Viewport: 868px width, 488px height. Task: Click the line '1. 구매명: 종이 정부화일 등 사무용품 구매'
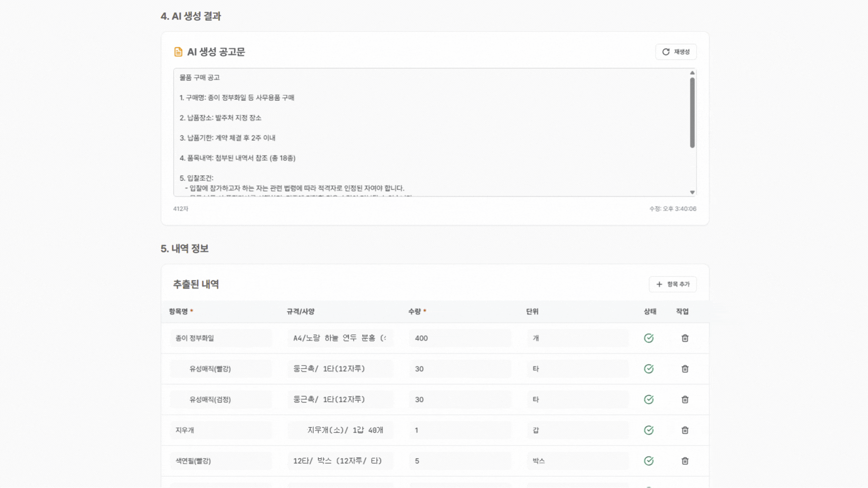[237, 98]
